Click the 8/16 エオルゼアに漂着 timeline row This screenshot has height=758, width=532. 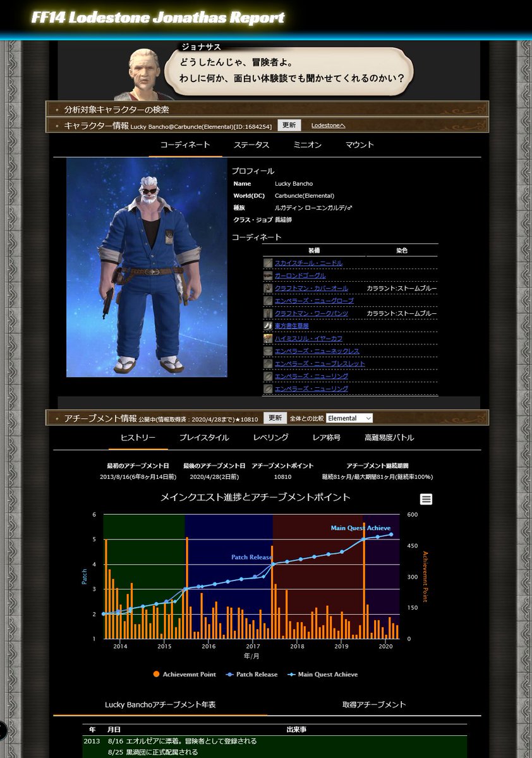point(275,741)
